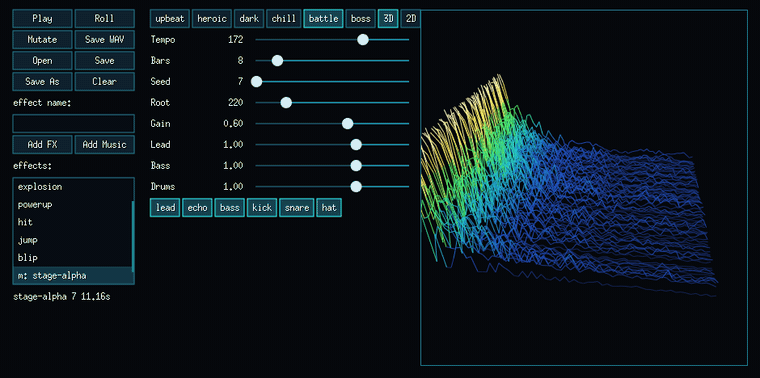The image size is (760, 378).
Task: Start playback with the Play button
Action: click(x=42, y=19)
